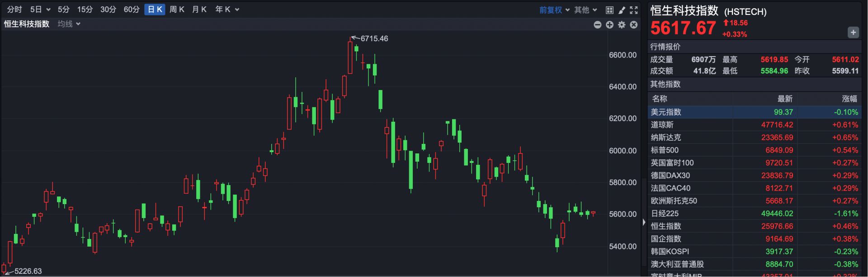
Task: Open the 前复权 adjustment dropdown
Action: point(554,10)
